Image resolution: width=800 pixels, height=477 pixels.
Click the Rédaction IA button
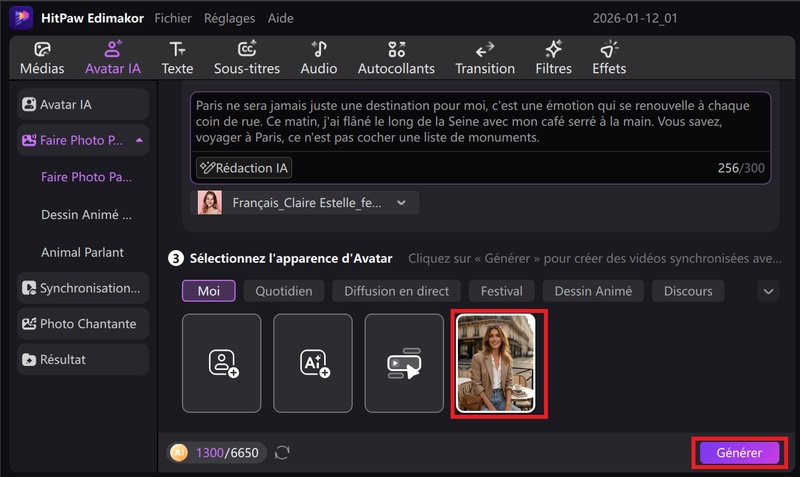click(244, 168)
